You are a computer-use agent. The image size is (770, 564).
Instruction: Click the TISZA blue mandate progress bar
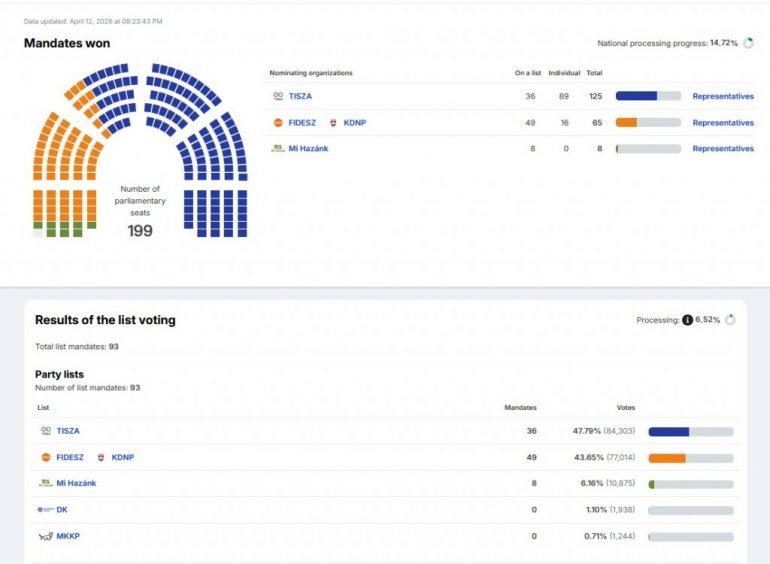coord(637,96)
